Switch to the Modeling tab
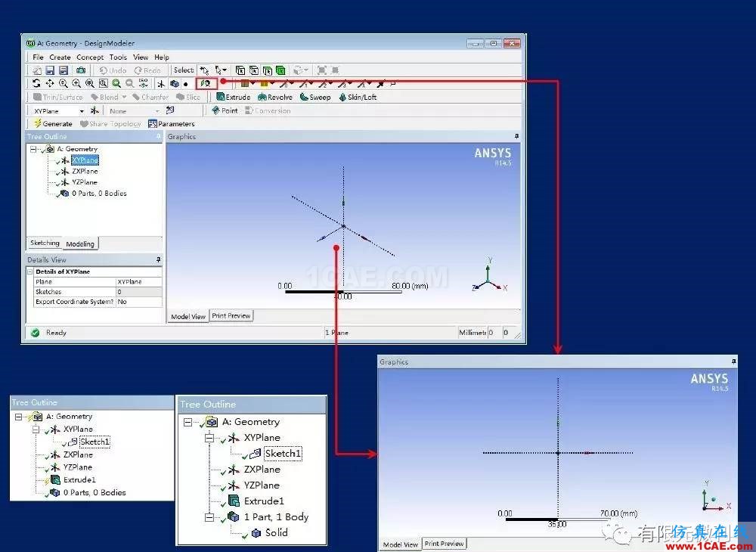Image resolution: width=756 pixels, height=552 pixels. [80, 244]
